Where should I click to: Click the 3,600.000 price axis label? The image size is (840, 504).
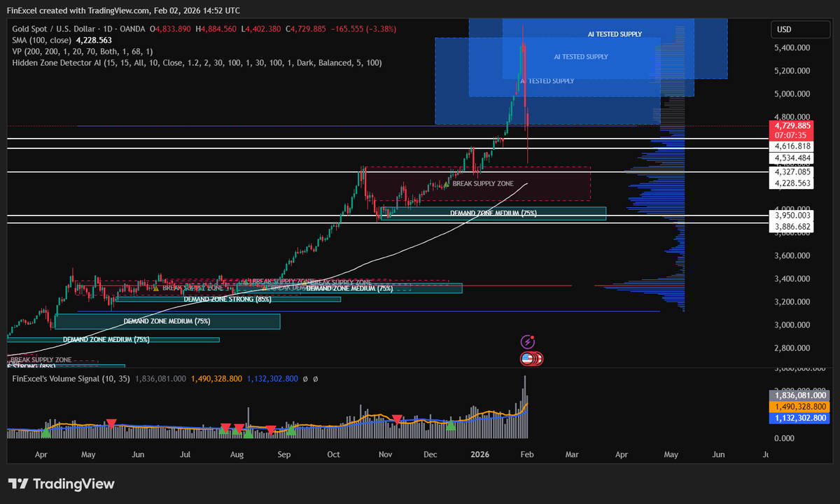click(x=793, y=255)
